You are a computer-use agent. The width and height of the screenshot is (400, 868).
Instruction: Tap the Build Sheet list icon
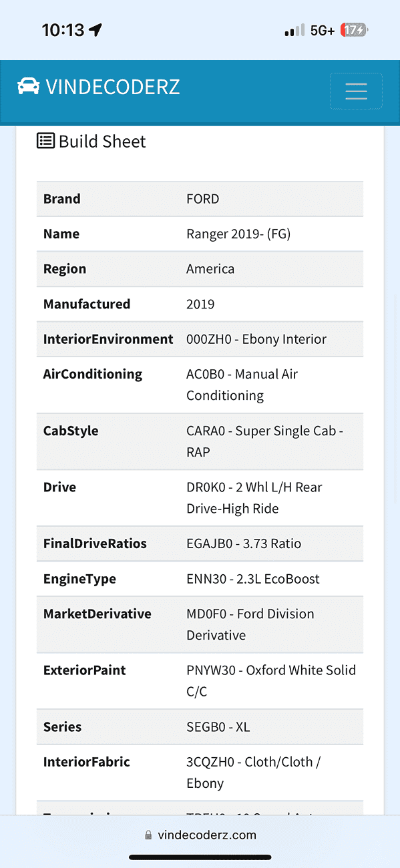[x=45, y=141]
